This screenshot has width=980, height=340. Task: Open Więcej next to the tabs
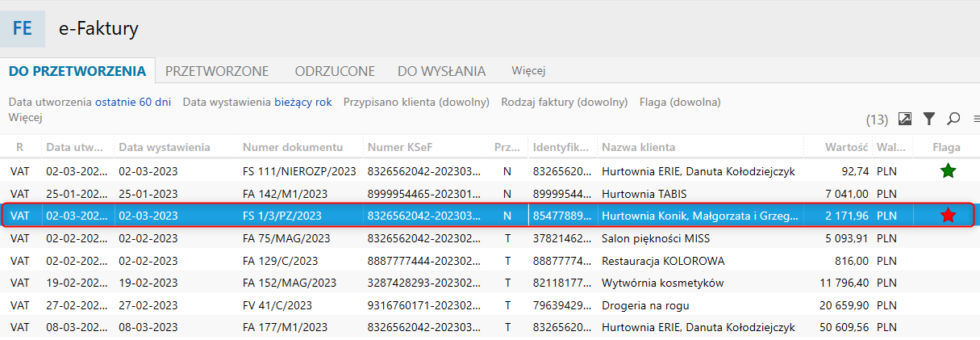pos(529,71)
